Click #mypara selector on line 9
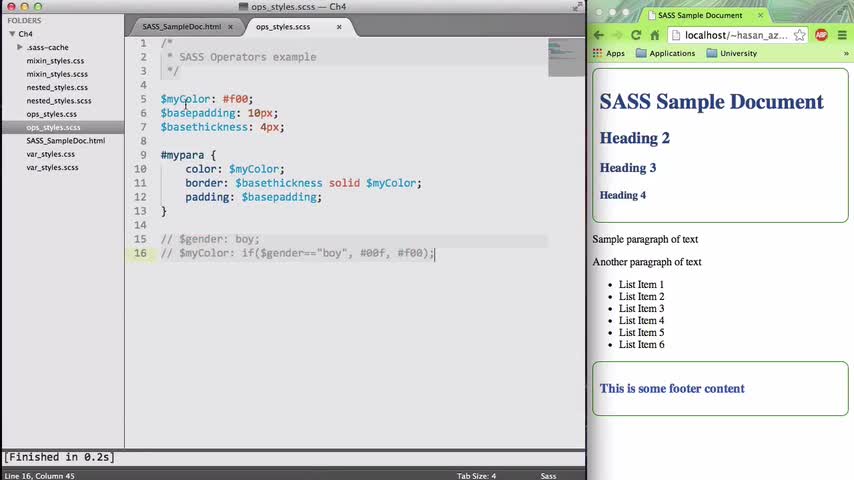 (x=182, y=155)
